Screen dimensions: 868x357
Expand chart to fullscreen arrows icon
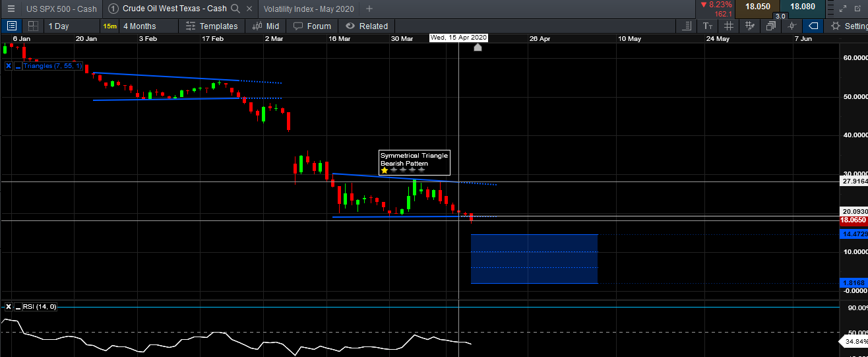coord(844,9)
